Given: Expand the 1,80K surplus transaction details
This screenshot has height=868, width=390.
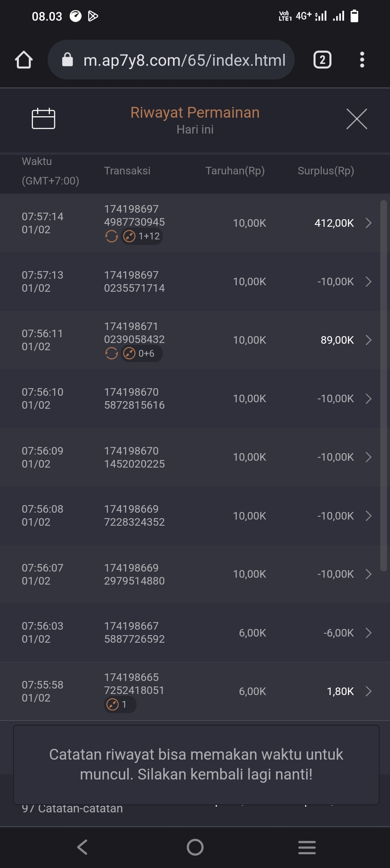Looking at the screenshot, I should point(368,691).
